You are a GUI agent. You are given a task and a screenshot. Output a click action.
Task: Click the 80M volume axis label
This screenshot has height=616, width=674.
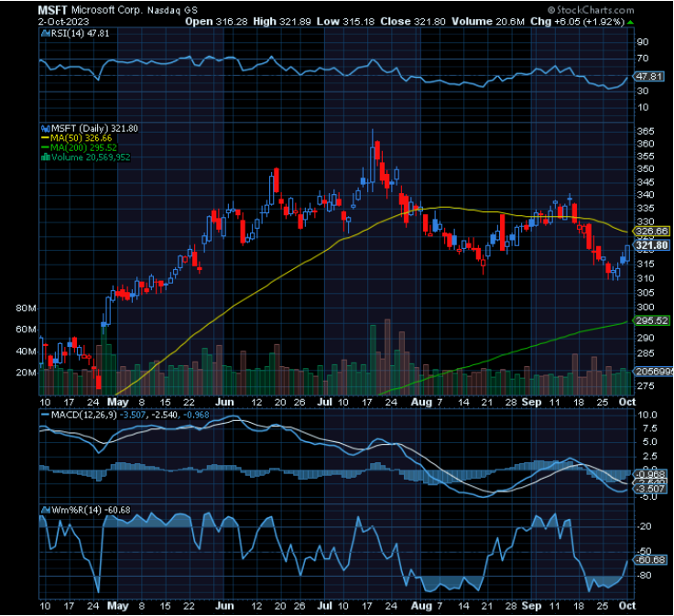coord(27,308)
